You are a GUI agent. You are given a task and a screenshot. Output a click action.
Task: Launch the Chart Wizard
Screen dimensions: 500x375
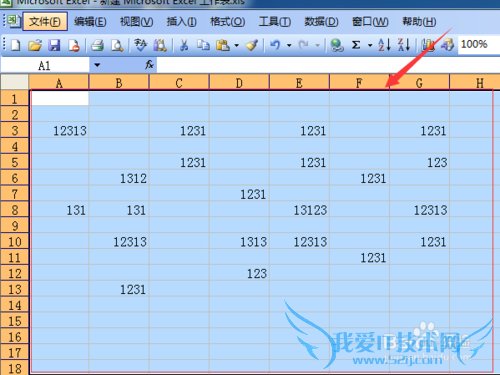point(428,45)
